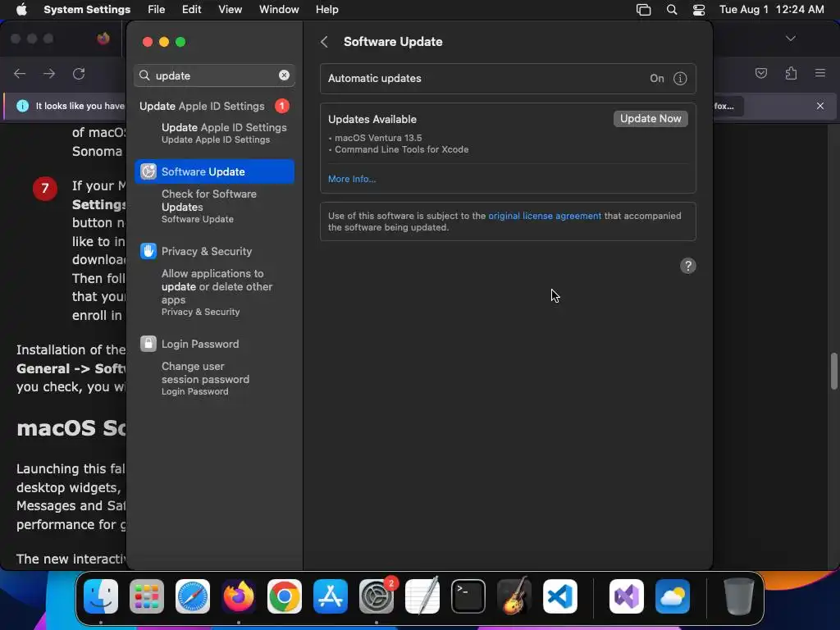
Task: Open Check for Software Updates result
Action: [209, 206]
